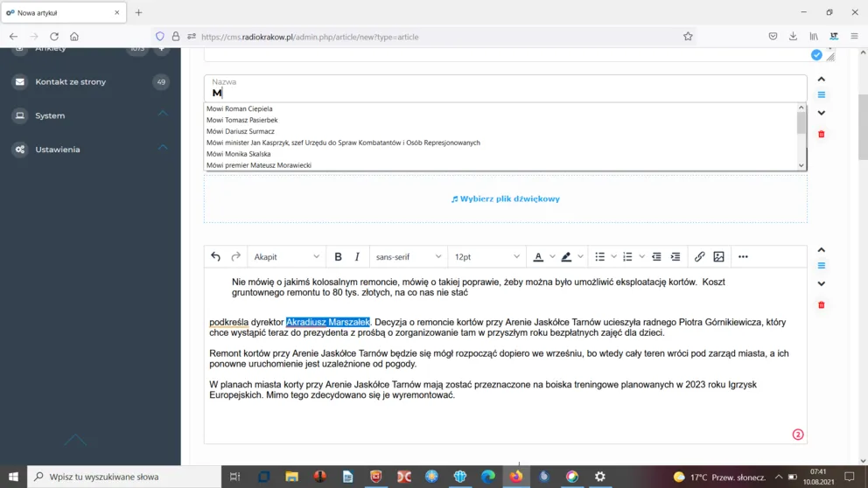This screenshot has height=488, width=868.
Task: Delete the text editor block
Action: [x=822, y=305]
